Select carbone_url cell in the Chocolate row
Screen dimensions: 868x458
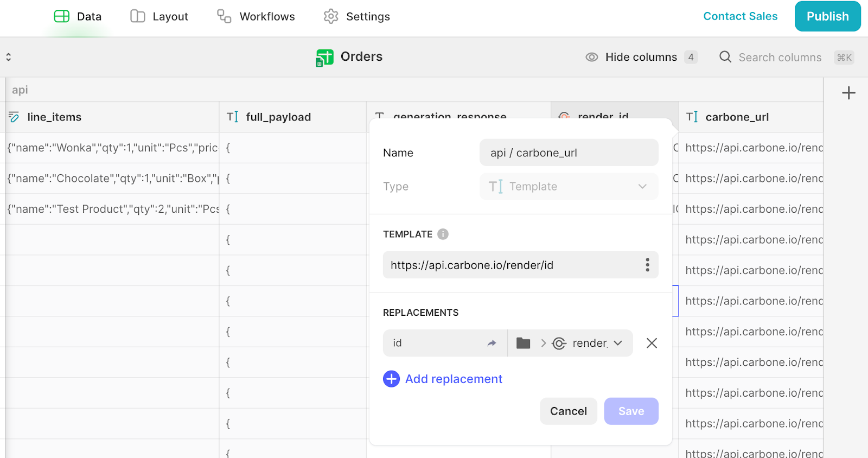coord(751,179)
